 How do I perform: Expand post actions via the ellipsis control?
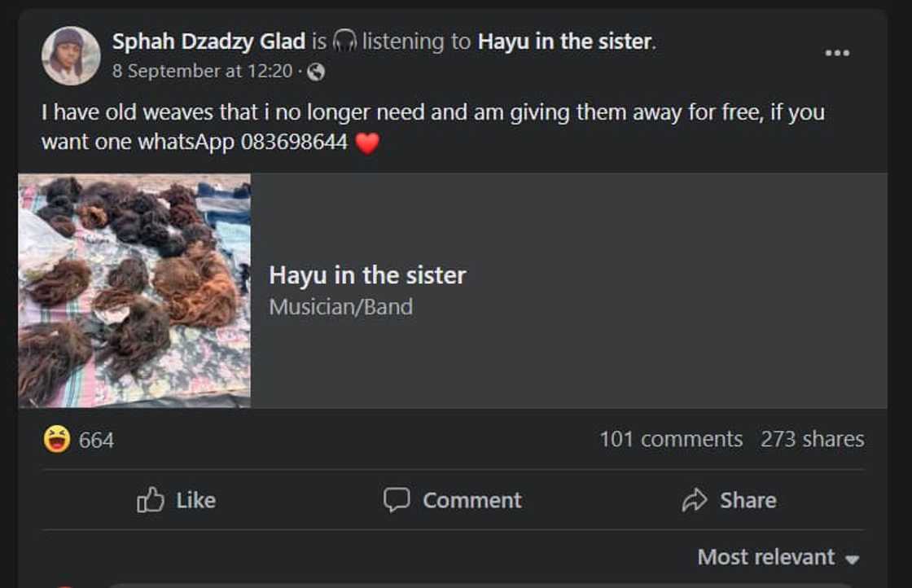tap(836, 50)
